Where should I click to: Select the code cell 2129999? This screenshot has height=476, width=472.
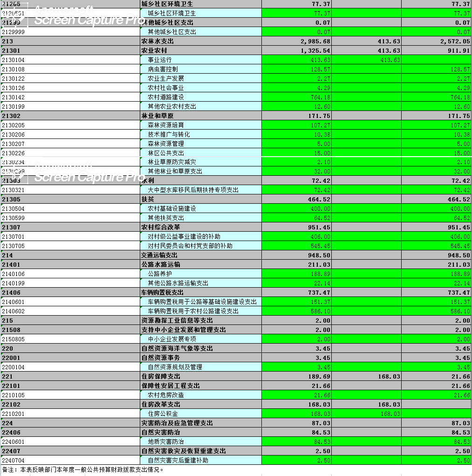[70, 32]
